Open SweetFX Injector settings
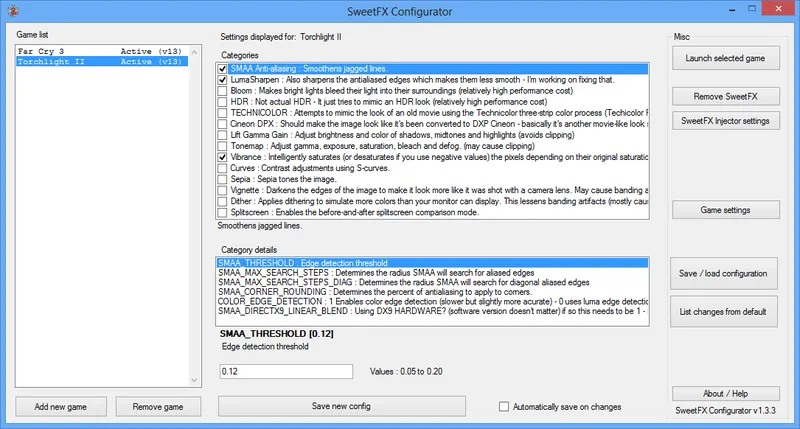Screen dimensions: 800x429 pos(726,121)
